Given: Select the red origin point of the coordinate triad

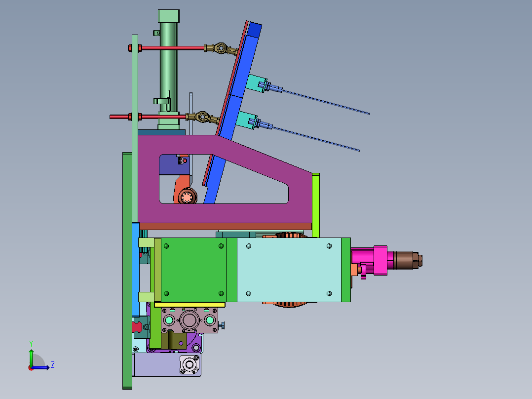Looking at the screenshot, I should pyautogui.click(x=31, y=368).
